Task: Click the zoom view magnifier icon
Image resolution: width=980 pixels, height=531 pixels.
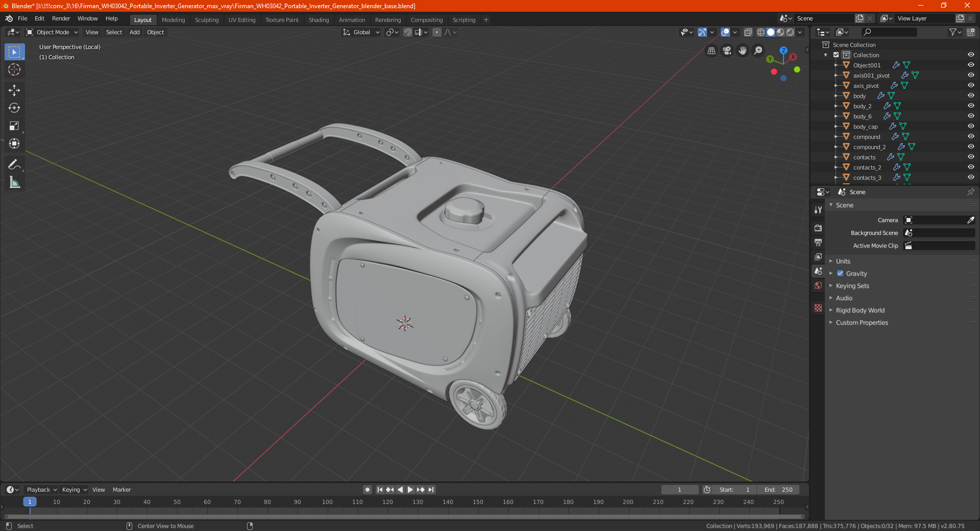Action: coord(758,51)
